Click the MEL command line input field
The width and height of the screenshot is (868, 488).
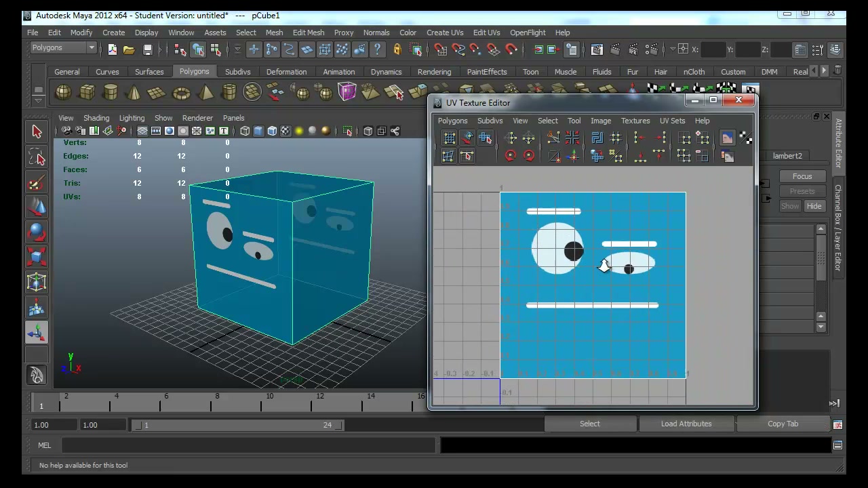(249, 445)
